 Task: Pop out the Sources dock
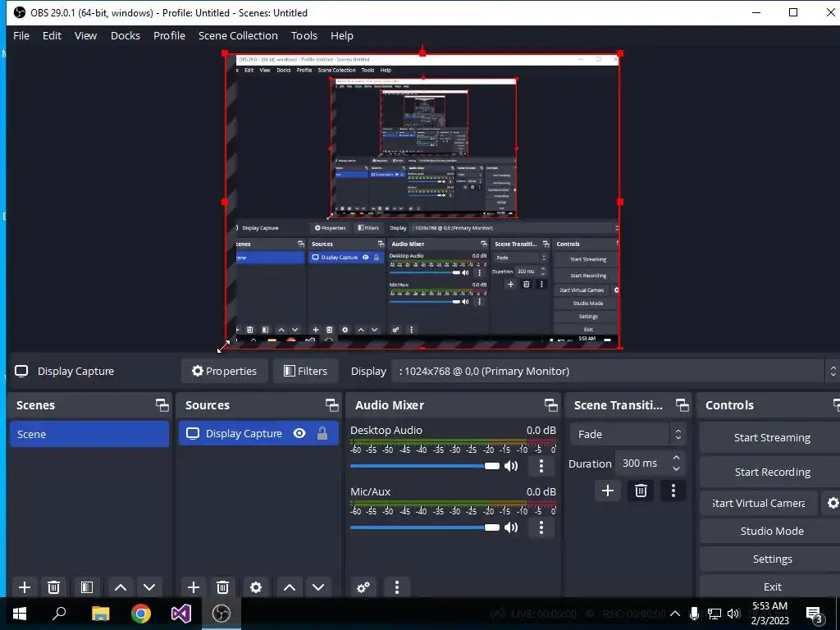331,405
